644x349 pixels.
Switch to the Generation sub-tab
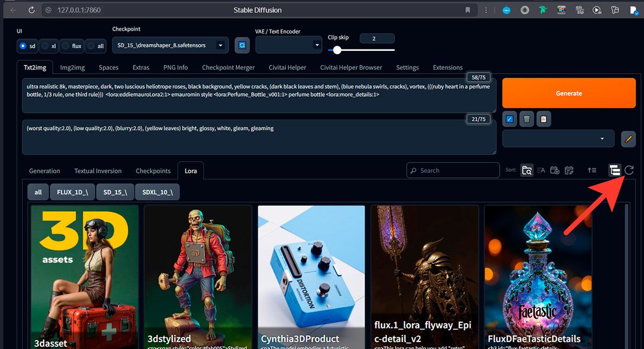point(45,171)
